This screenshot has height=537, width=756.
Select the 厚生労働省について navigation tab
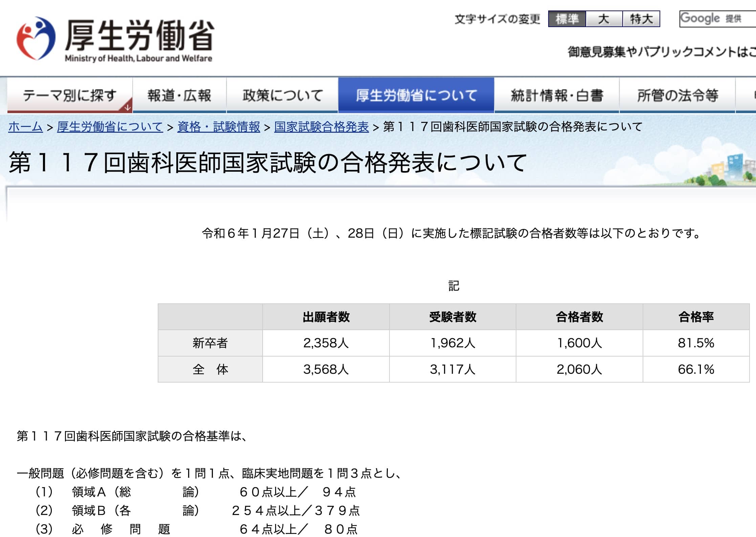[x=416, y=95]
